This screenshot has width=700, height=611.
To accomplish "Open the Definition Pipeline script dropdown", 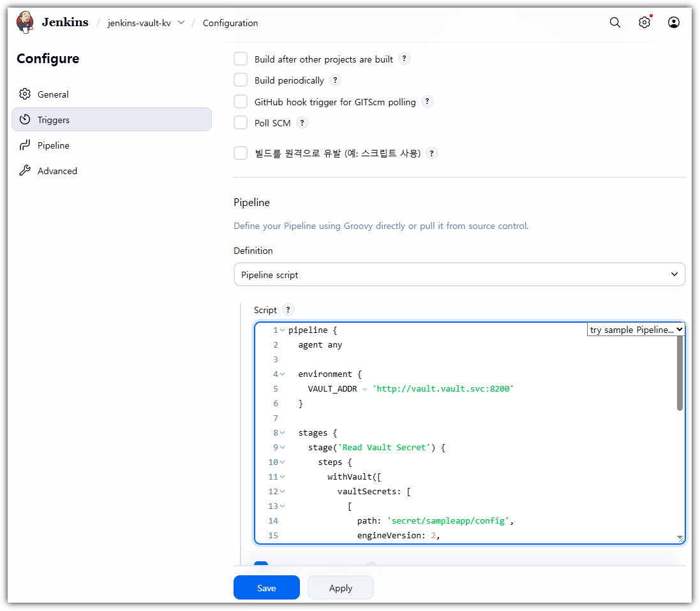I will [459, 274].
